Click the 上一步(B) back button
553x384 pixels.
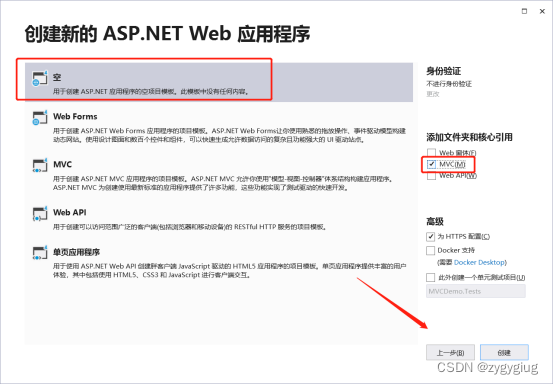(x=450, y=352)
